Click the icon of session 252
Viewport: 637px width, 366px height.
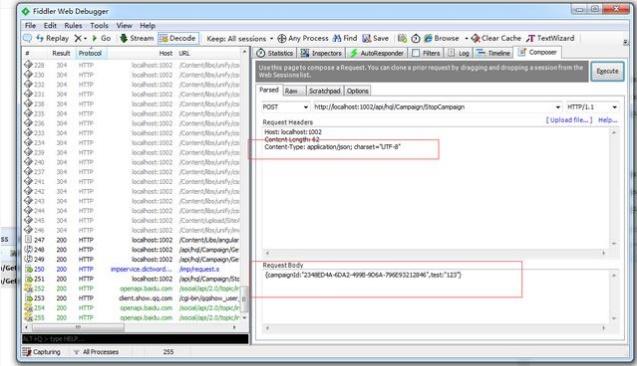tap(28, 288)
